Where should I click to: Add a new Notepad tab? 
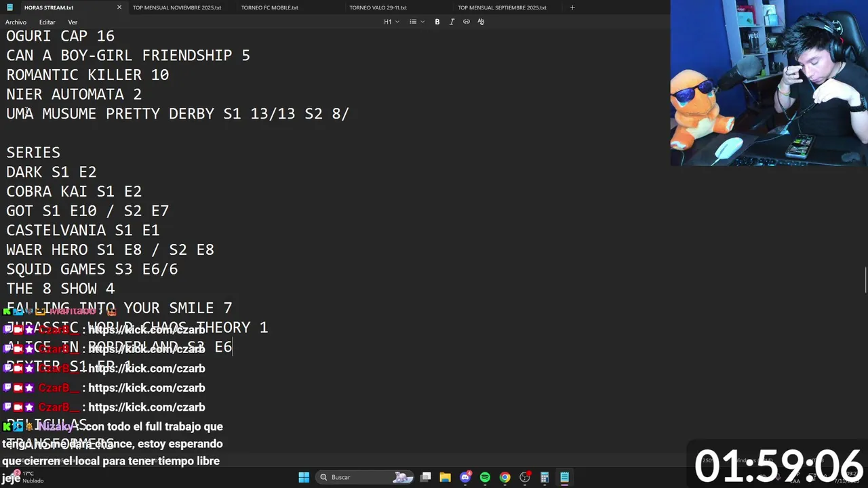(572, 7)
